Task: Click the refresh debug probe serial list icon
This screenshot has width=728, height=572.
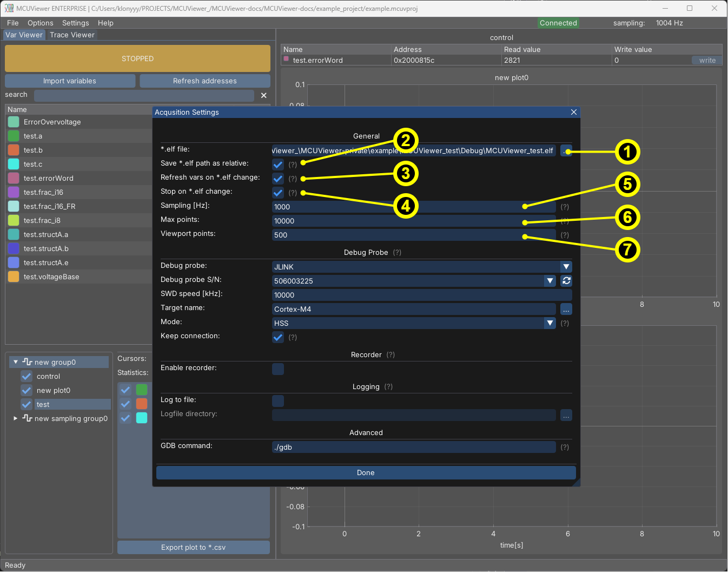Action: point(566,281)
